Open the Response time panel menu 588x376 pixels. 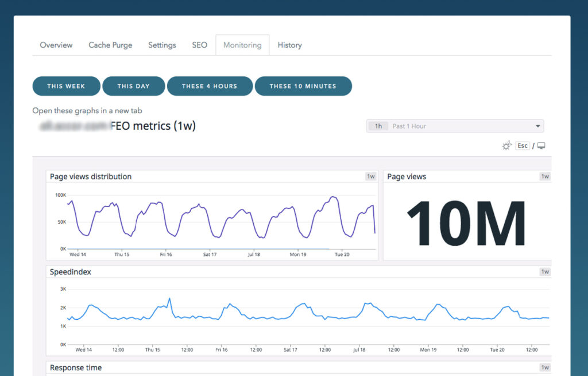[75, 367]
